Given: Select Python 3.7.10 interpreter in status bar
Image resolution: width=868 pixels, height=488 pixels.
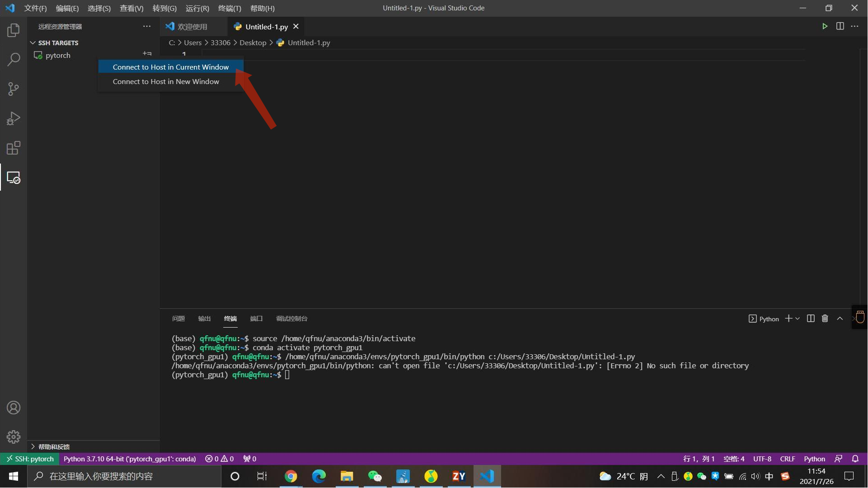Looking at the screenshot, I should click(x=130, y=459).
